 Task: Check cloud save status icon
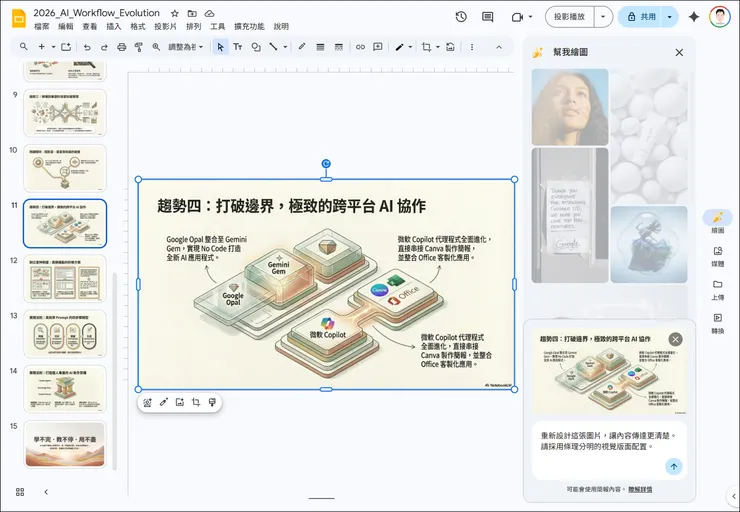(210, 13)
